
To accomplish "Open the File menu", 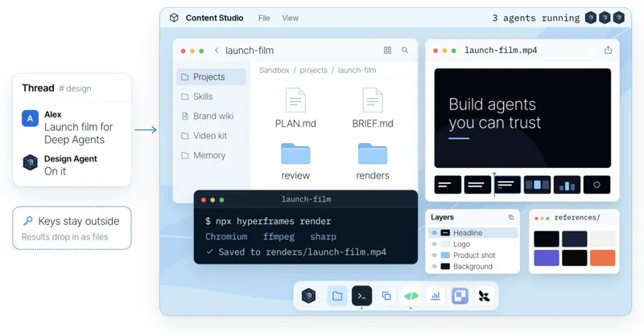I will (264, 18).
